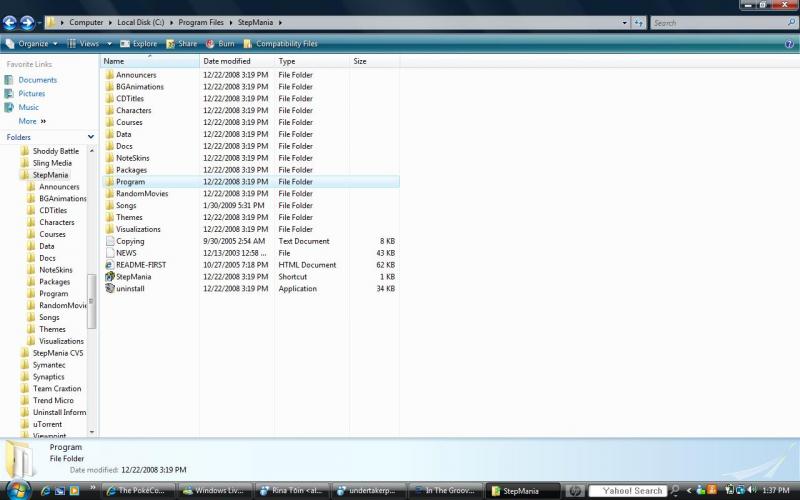The height and width of the screenshot is (500, 800).
Task: Go forward with the Forward arrow button
Action: pyautogui.click(x=27, y=23)
